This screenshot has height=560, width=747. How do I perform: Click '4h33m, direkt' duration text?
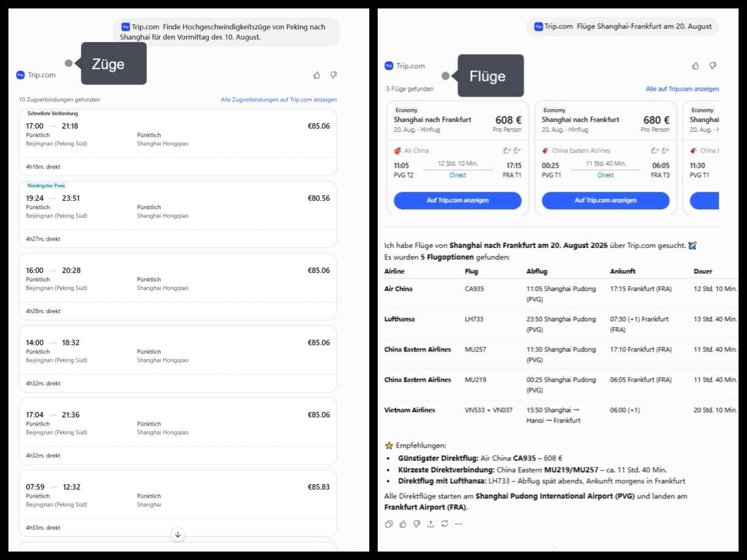[43, 528]
